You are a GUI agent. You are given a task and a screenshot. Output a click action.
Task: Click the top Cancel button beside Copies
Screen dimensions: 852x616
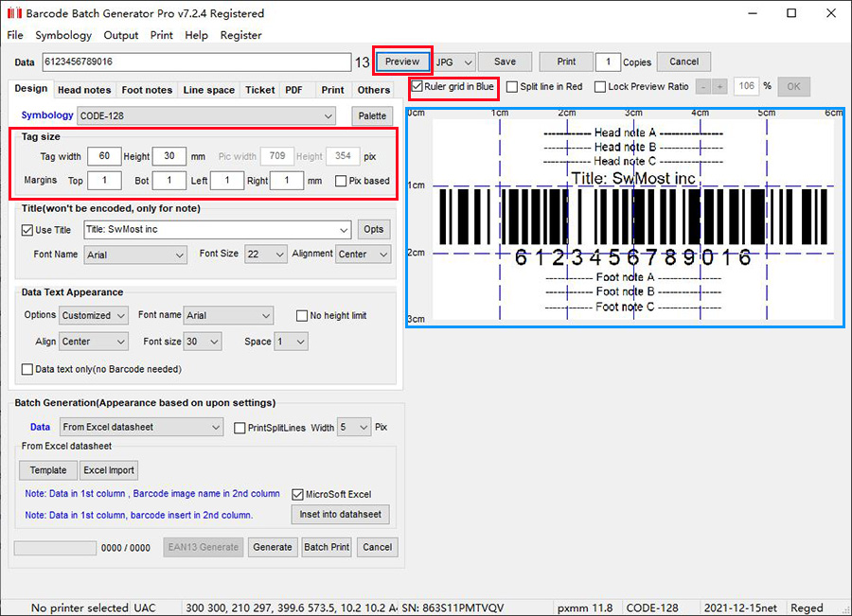tap(684, 62)
